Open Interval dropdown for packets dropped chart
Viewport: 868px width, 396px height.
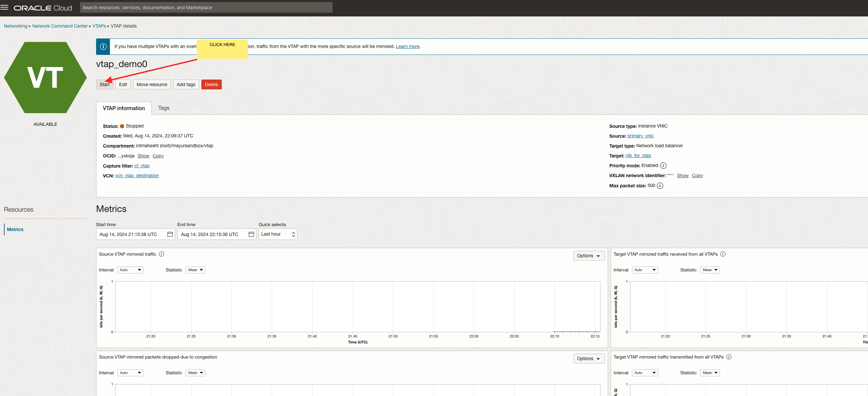(130, 373)
